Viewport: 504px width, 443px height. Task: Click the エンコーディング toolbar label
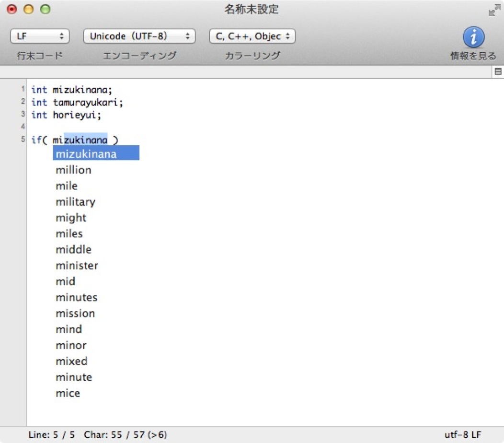(x=139, y=56)
